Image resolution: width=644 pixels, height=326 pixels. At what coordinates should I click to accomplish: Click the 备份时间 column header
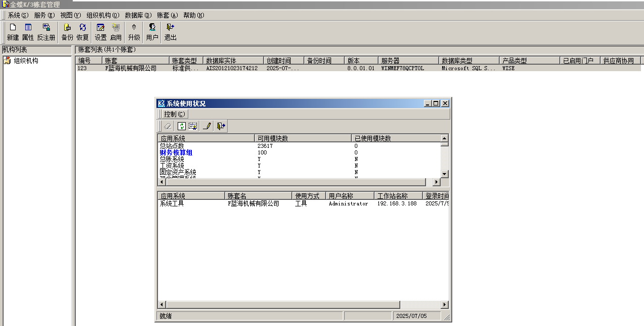coord(324,61)
